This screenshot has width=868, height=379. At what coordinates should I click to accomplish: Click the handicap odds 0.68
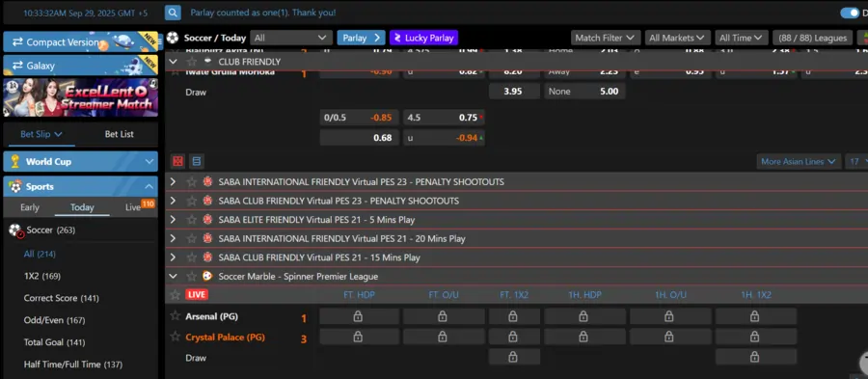(359, 138)
